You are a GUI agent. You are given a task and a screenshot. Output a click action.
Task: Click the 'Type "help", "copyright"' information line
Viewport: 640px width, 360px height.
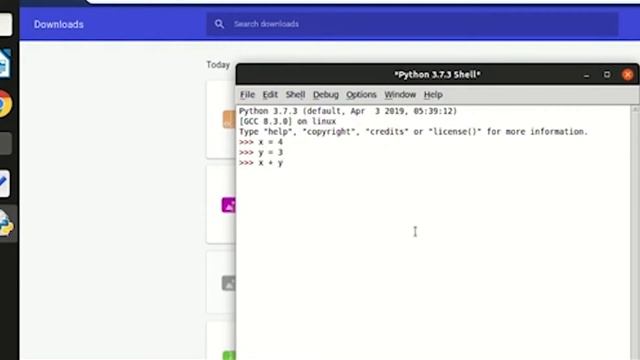[413, 132]
